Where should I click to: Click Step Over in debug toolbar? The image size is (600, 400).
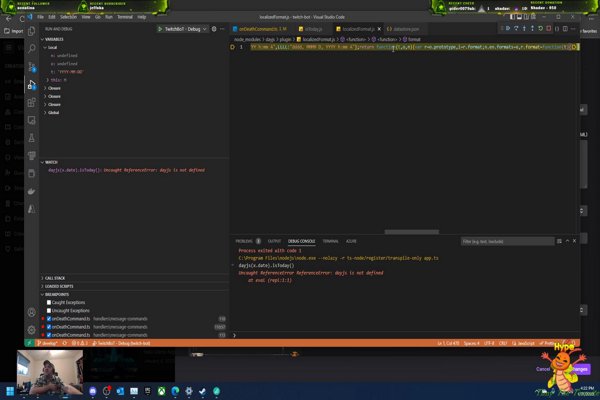coord(516,29)
